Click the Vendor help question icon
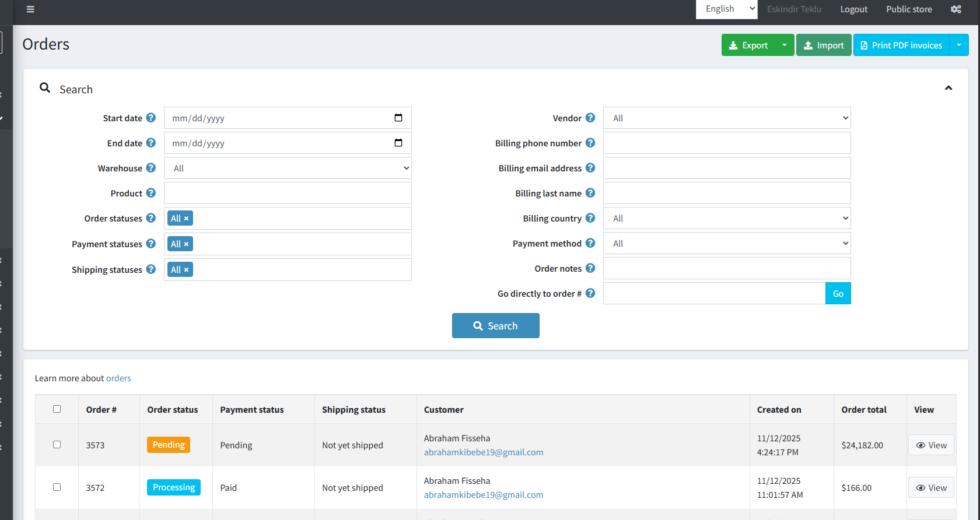The image size is (980, 520). [590, 118]
